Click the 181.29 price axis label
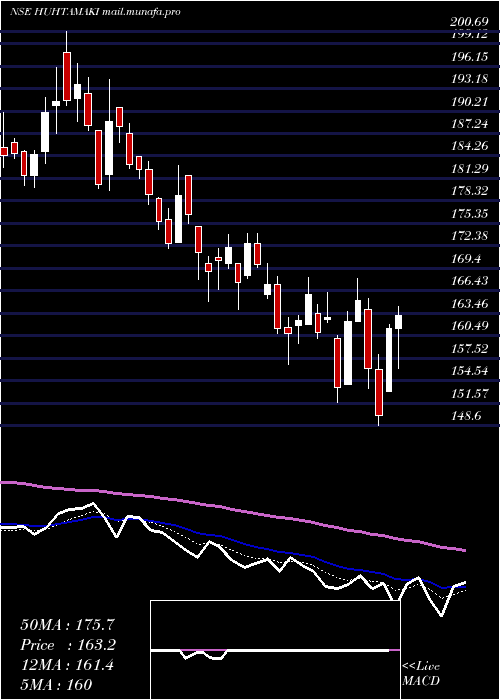 coord(470,169)
